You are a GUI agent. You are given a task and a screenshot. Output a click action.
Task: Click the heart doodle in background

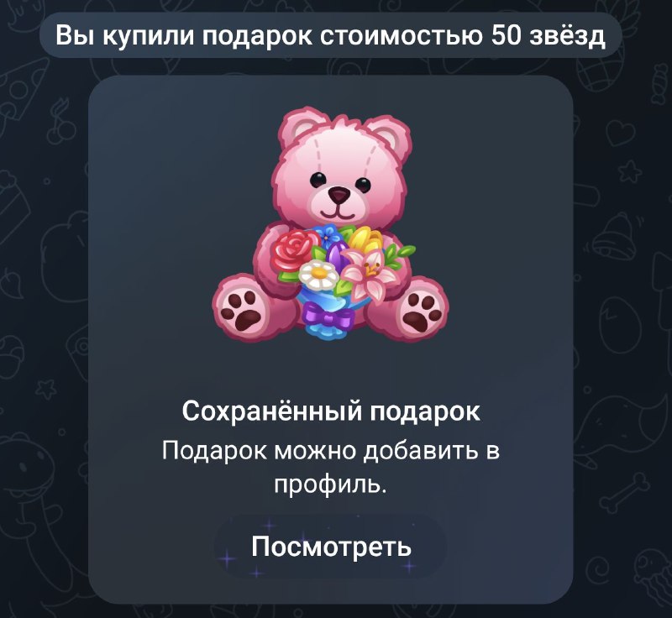tap(621, 133)
